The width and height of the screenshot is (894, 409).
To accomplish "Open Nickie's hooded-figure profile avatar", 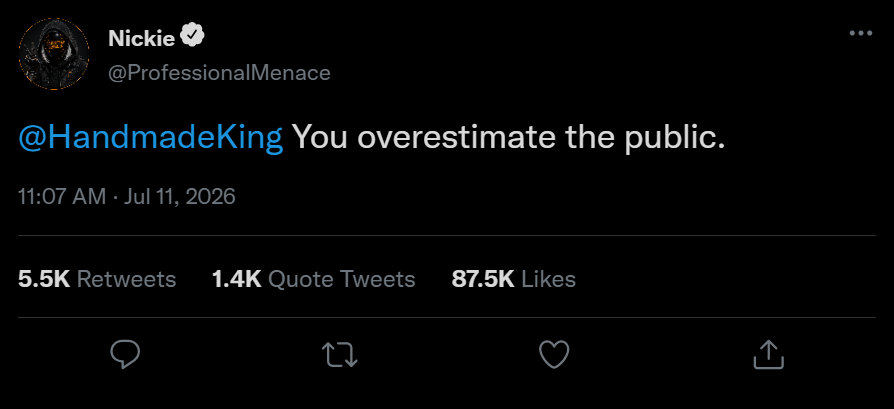I will [54, 54].
